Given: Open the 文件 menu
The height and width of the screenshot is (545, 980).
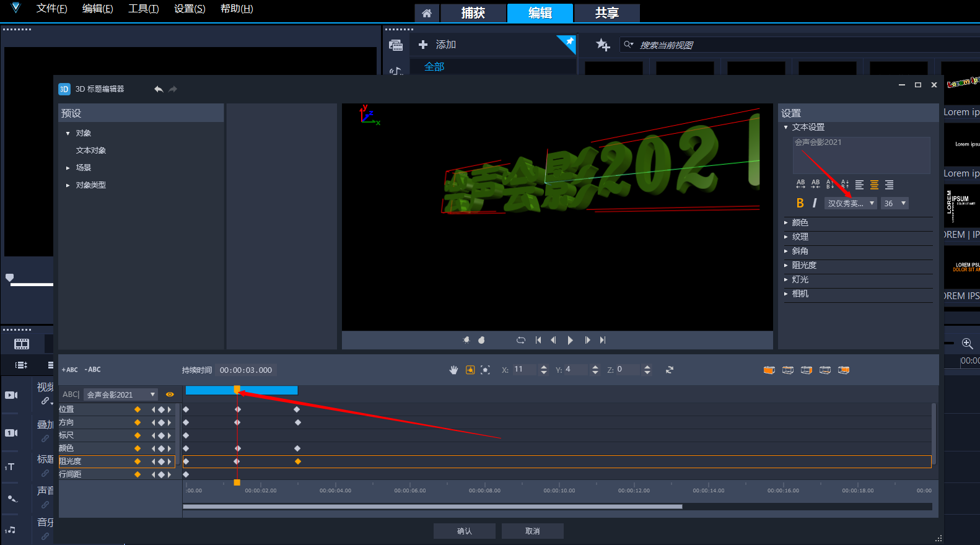Looking at the screenshot, I should pyautogui.click(x=51, y=9).
